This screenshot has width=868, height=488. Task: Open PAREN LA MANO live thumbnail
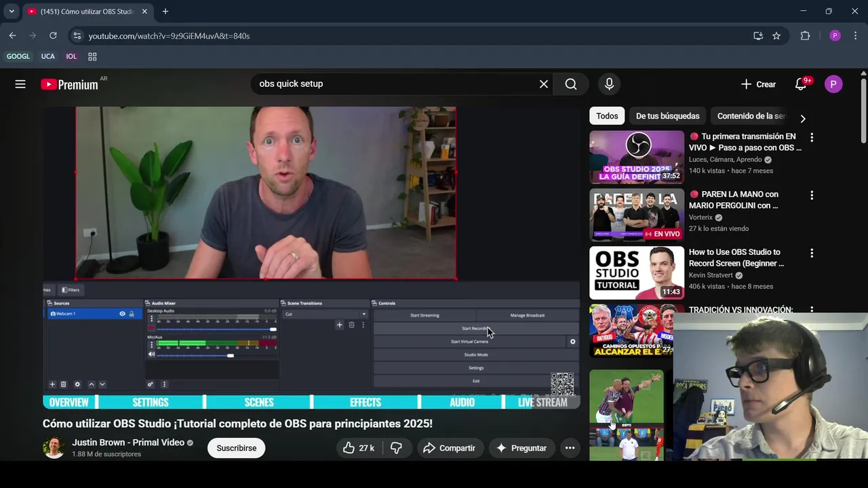point(637,215)
